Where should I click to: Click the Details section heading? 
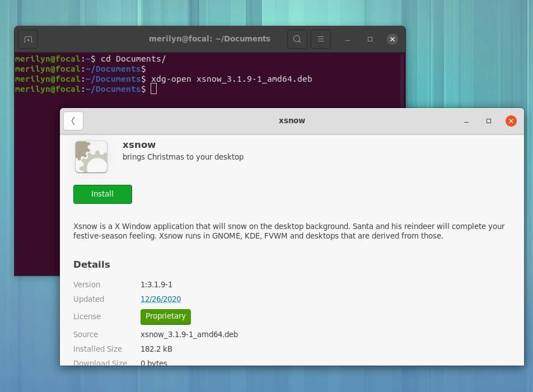[x=92, y=264]
